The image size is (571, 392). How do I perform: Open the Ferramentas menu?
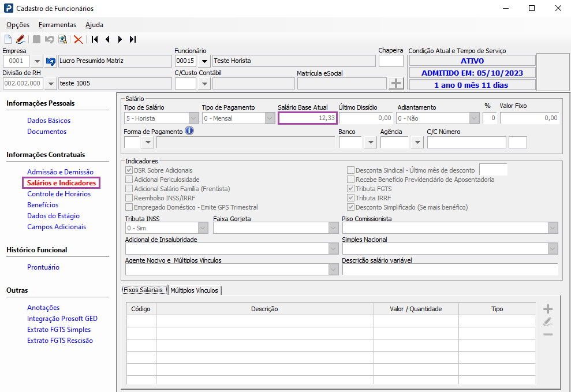57,25
